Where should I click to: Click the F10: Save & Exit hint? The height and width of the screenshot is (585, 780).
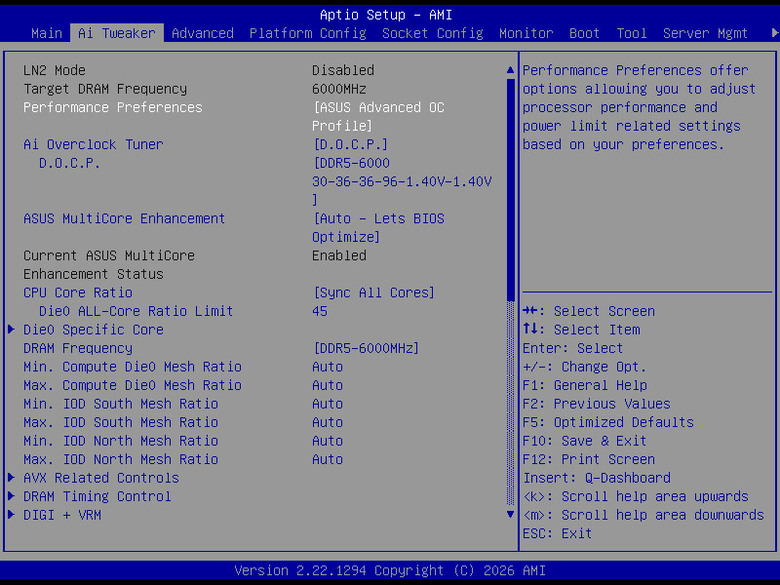[585, 441]
